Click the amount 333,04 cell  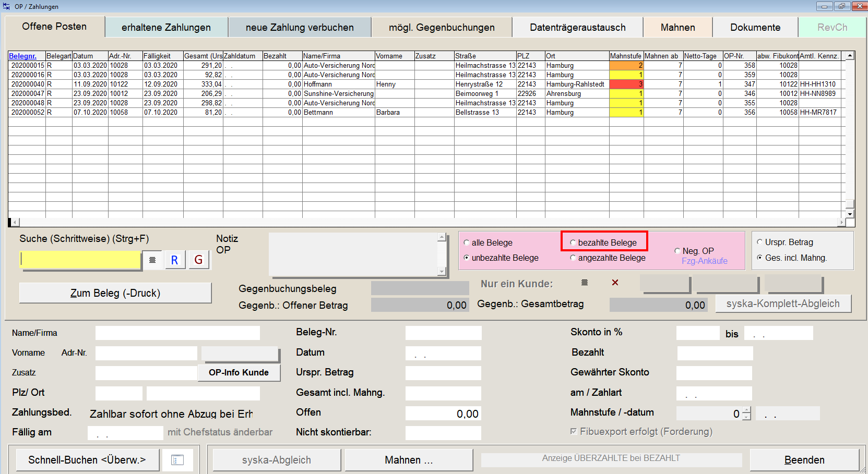point(203,84)
